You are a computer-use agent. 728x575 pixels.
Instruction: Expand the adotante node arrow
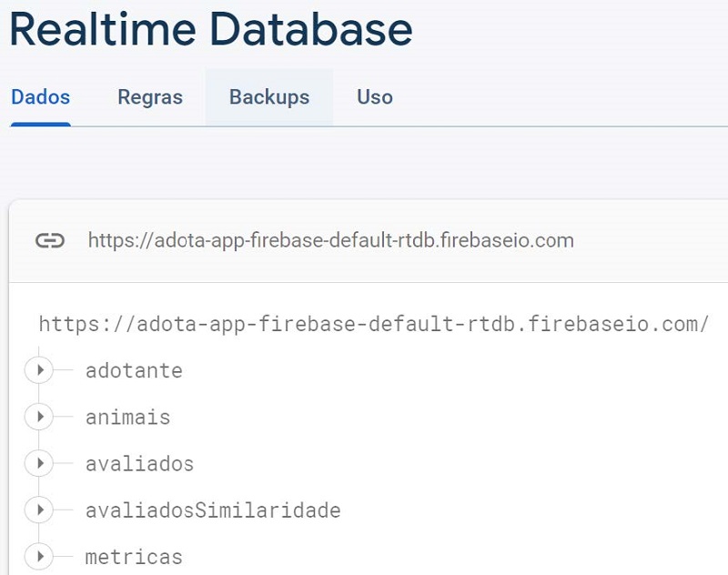coord(39,370)
